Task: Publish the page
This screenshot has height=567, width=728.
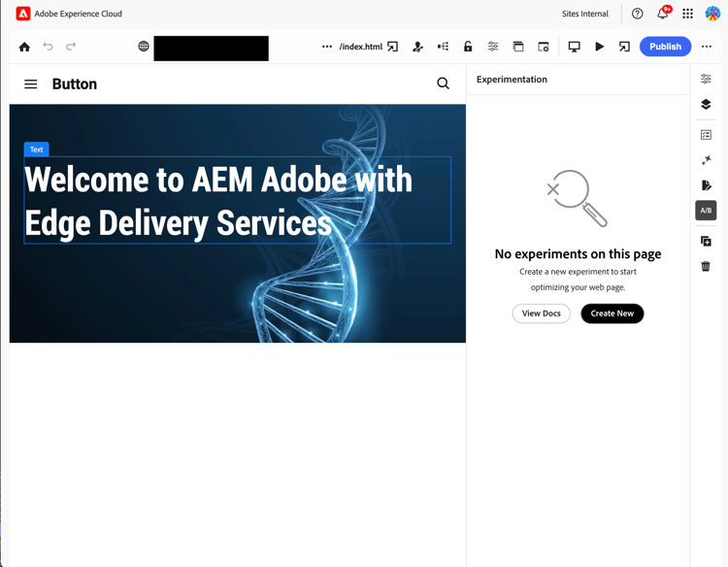Action: [x=665, y=47]
